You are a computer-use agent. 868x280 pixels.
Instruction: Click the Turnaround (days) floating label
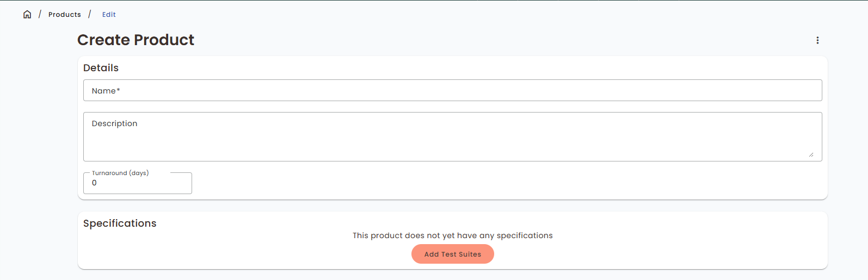click(x=120, y=173)
